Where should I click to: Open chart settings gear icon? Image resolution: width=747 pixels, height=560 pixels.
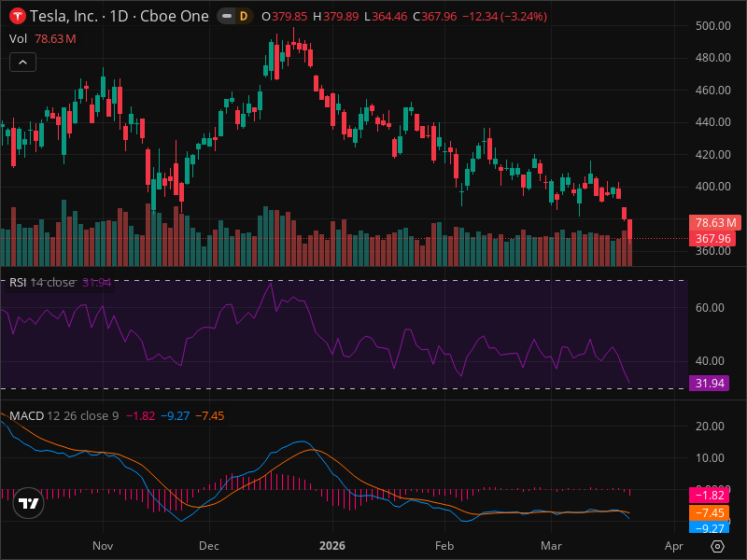tap(717, 546)
